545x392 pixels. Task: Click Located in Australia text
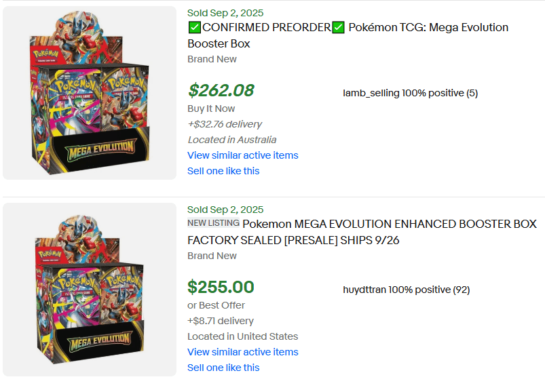pos(232,140)
